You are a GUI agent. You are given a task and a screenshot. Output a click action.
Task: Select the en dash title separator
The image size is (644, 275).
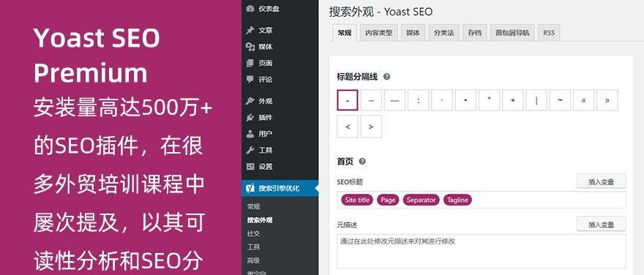pos(371,100)
